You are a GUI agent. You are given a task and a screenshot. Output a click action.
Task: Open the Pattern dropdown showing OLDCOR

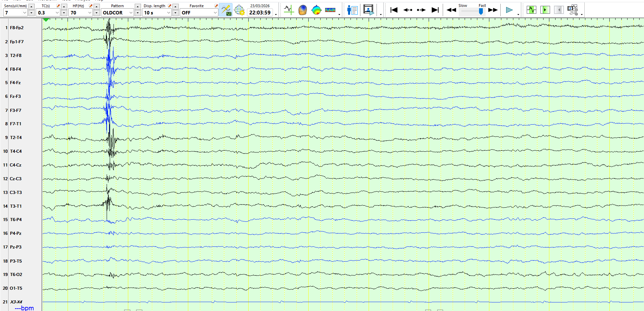pyautogui.click(x=131, y=13)
